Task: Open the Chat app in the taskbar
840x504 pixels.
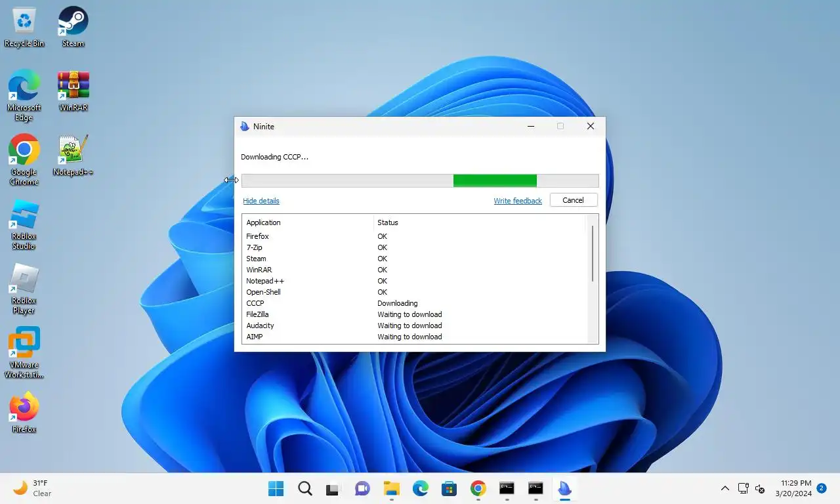Action: pos(362,488)
